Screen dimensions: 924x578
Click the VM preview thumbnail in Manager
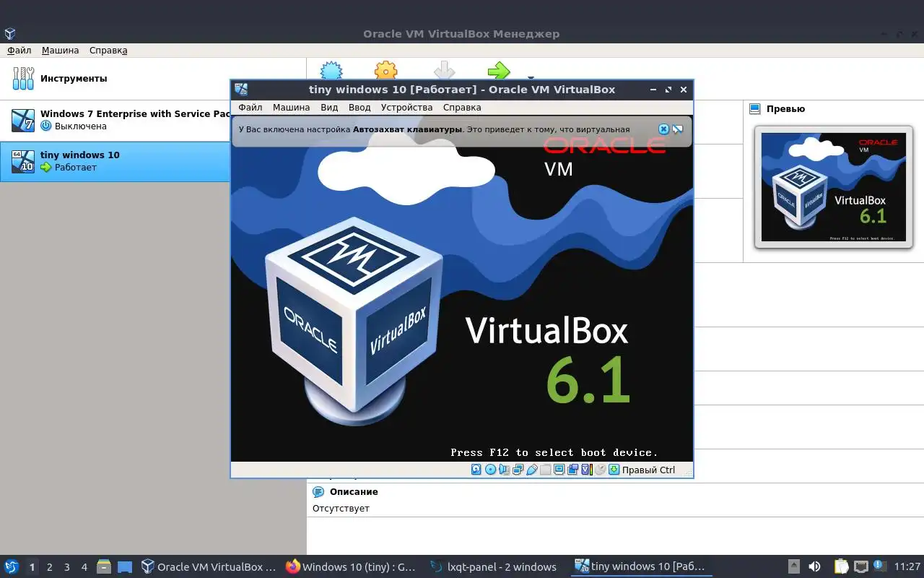point(834,187)
